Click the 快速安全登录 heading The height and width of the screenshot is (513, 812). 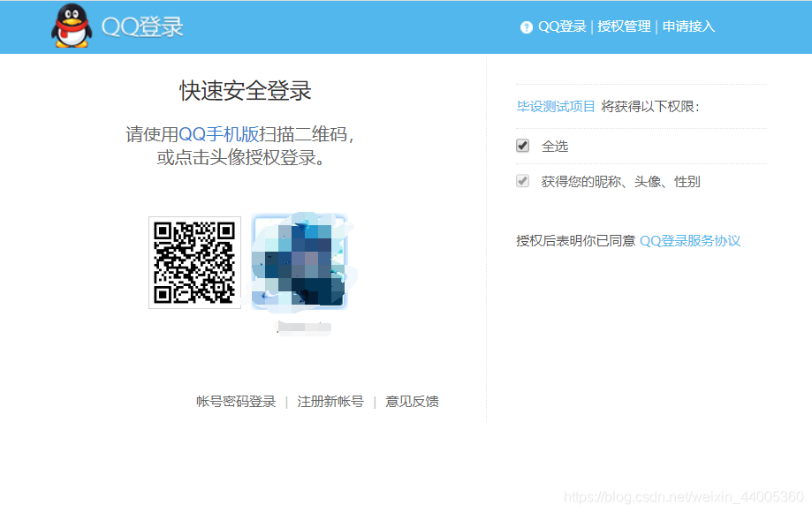point(245,91)
